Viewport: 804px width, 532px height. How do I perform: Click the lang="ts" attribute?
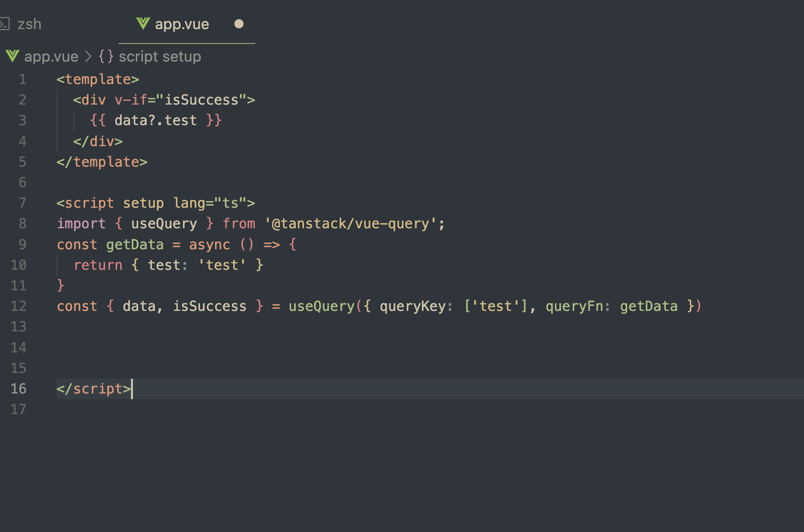tap(210, 203)
